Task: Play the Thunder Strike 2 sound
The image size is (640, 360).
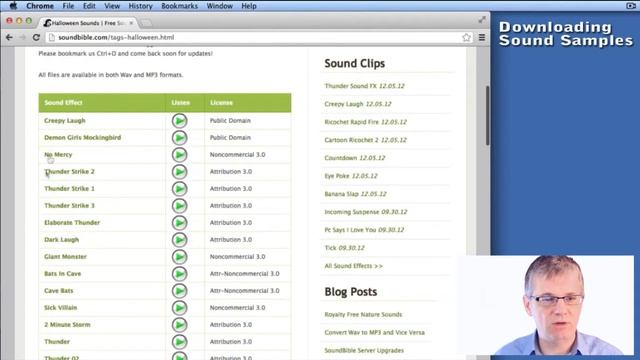Action: point(179,172)
